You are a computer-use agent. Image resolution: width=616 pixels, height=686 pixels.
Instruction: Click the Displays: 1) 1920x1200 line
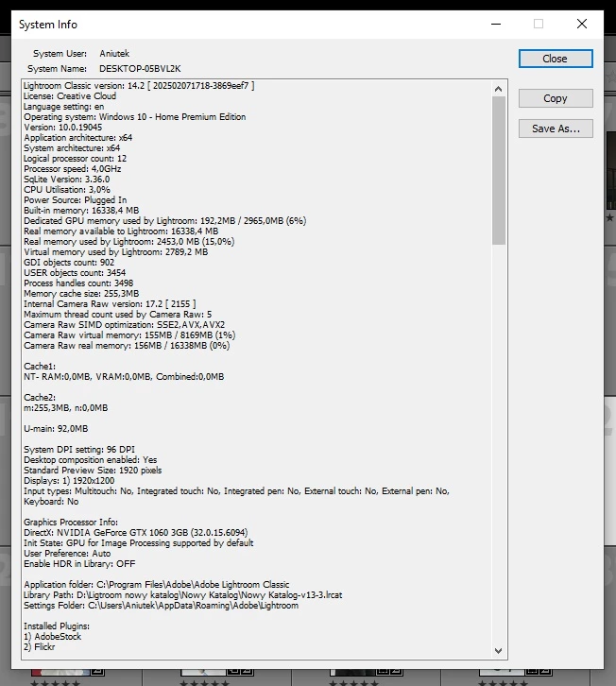pyautogui.click(x=69, y=481)
